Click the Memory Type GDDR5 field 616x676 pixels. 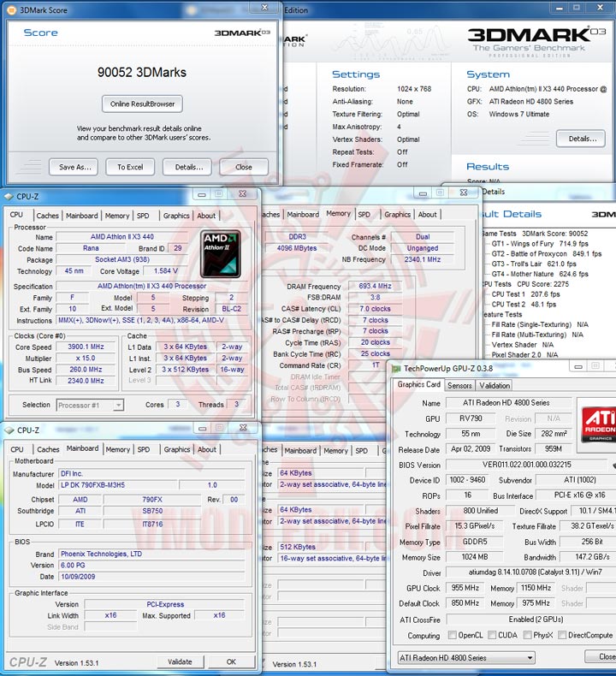(475, 542)
